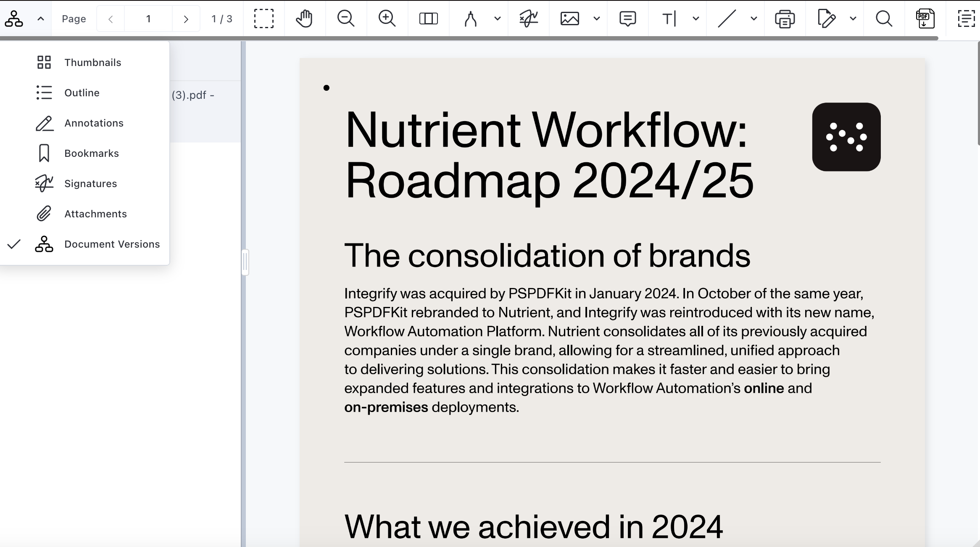Collapse the sidebar mode dropdown chevron
This screenshot has height=547, width=980.
click(x=41, y=19)
